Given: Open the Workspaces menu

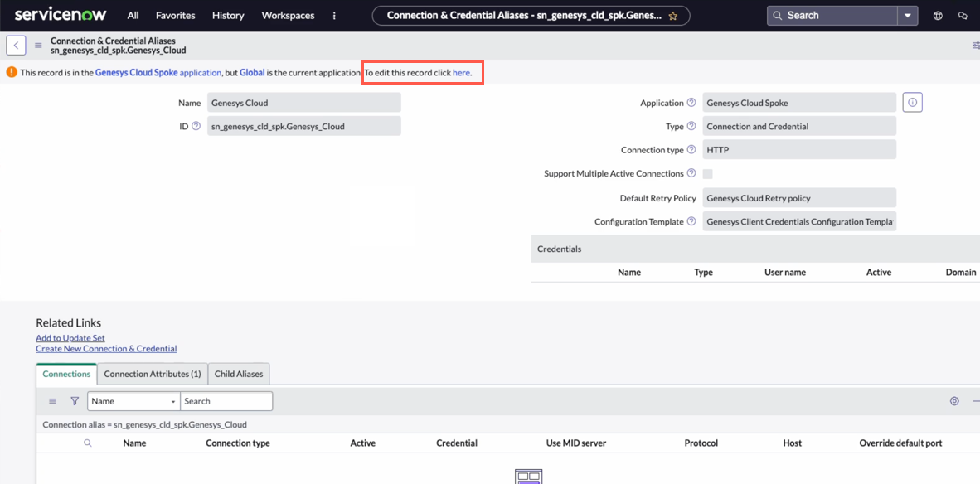Looking at the screenshot, I should click(x=288, y=16).
